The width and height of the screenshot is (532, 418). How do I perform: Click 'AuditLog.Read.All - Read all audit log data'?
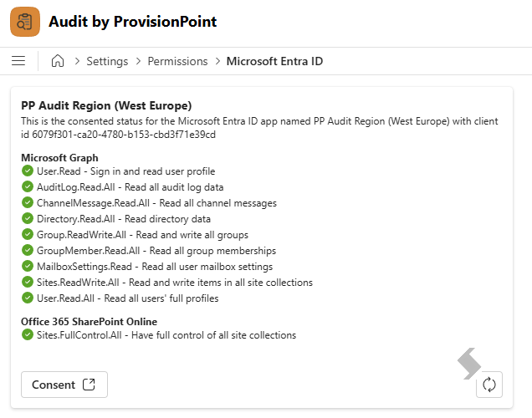click(130, 187)
